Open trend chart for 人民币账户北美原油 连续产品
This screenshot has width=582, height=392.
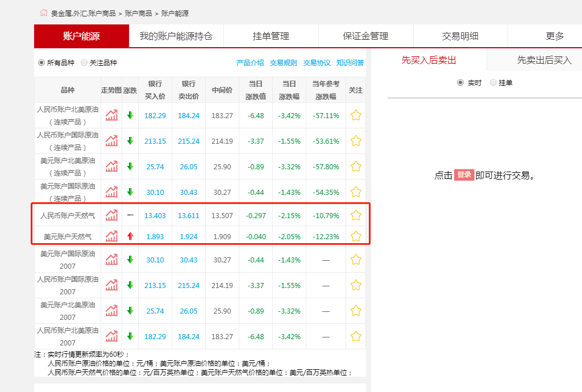[111, 115]
